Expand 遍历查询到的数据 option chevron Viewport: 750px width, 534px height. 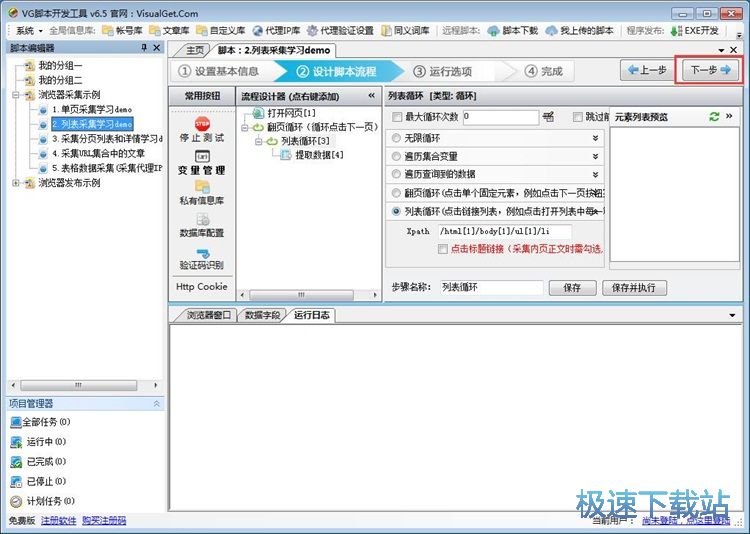pyautogui.click(x=596, y=174)
